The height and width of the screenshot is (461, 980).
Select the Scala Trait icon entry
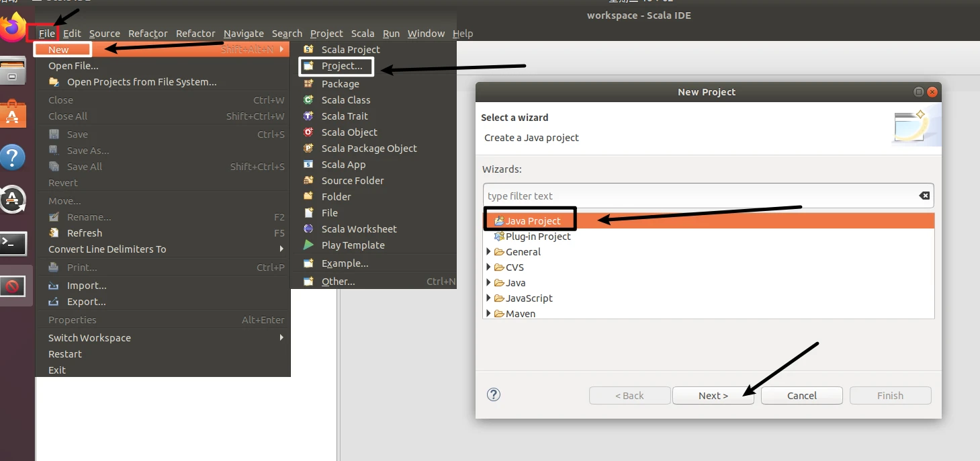click(308, 116)
